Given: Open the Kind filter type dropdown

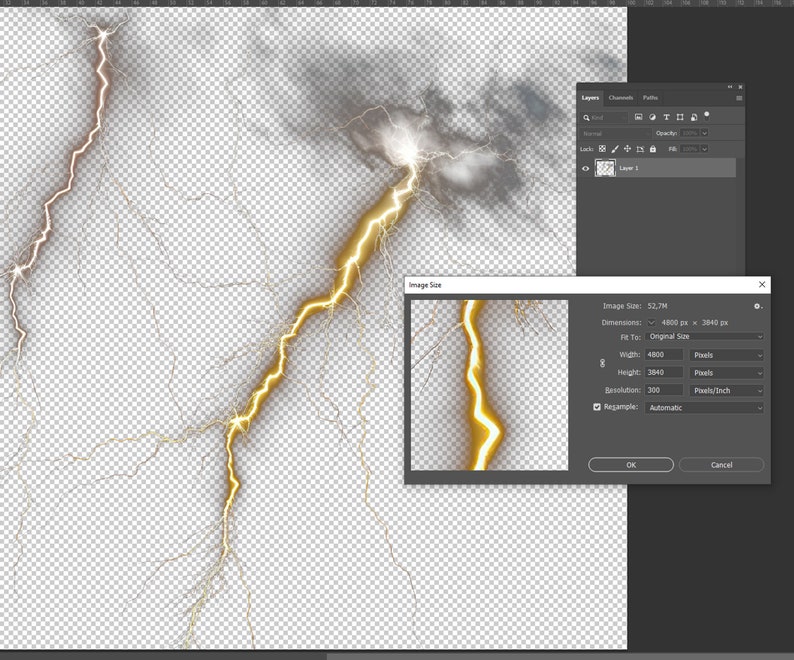Looking at the screenshot, I should tap(605, 118).
